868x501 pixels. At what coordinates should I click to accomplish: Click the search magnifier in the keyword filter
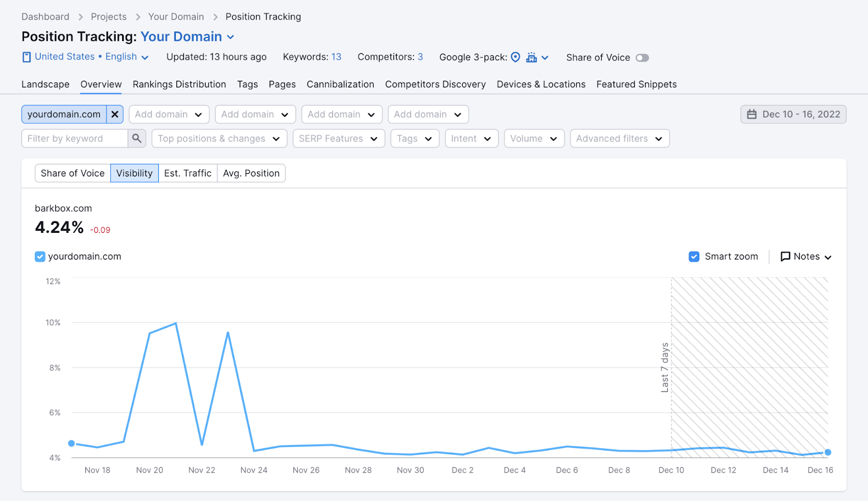coord(137,138)
